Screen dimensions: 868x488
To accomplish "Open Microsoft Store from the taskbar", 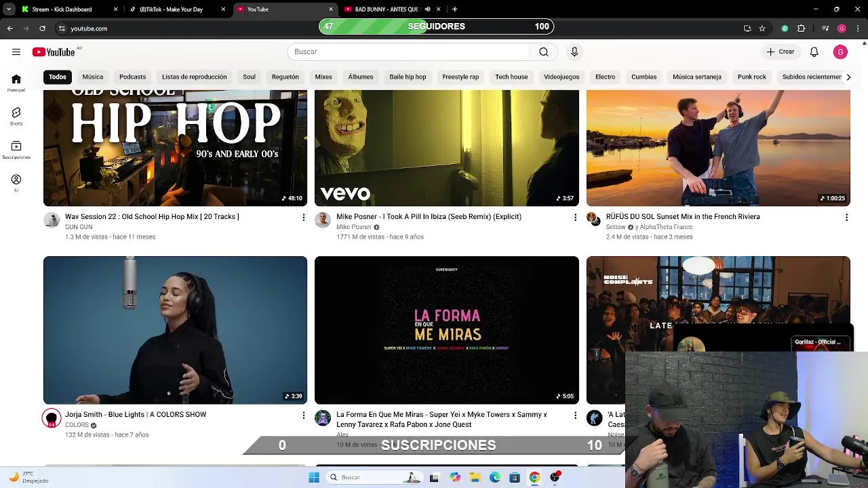I will [515, 477].
